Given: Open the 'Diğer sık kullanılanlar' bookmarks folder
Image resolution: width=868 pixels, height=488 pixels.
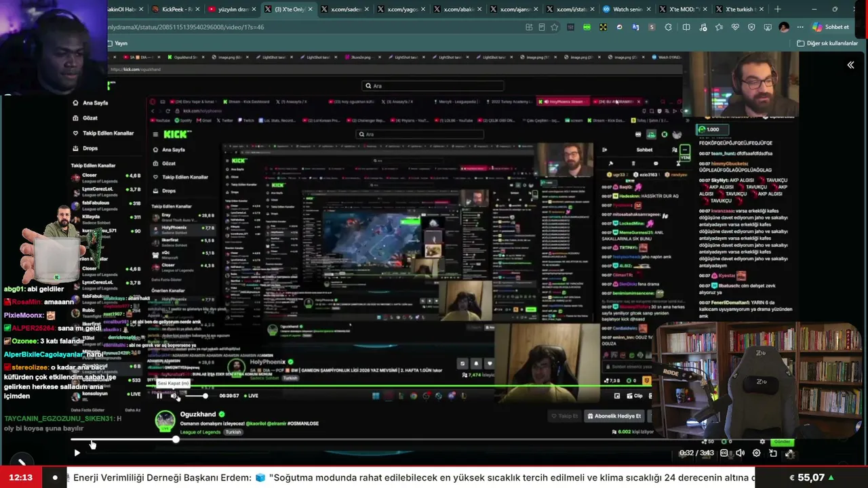Looking at the screenshot, I should (827, 43).
